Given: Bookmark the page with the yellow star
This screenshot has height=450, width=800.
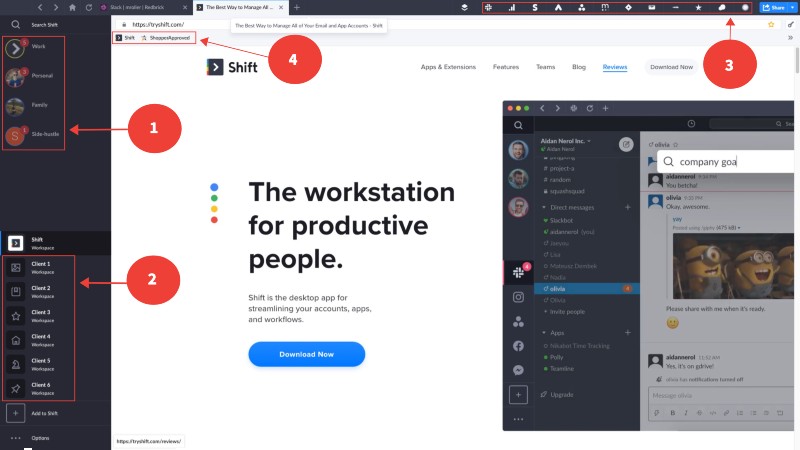Looking at the screenshot, I should tap(771, 24).
